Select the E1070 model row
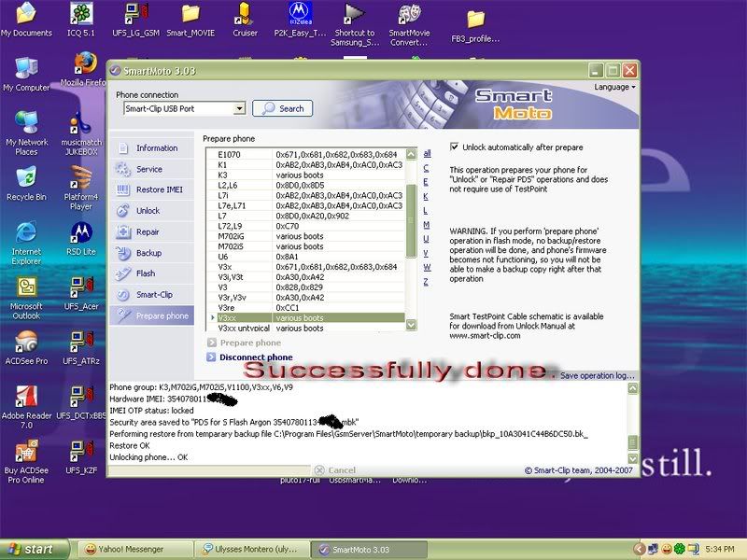This screenshot has height=560, width=747. tap(306, 154)
